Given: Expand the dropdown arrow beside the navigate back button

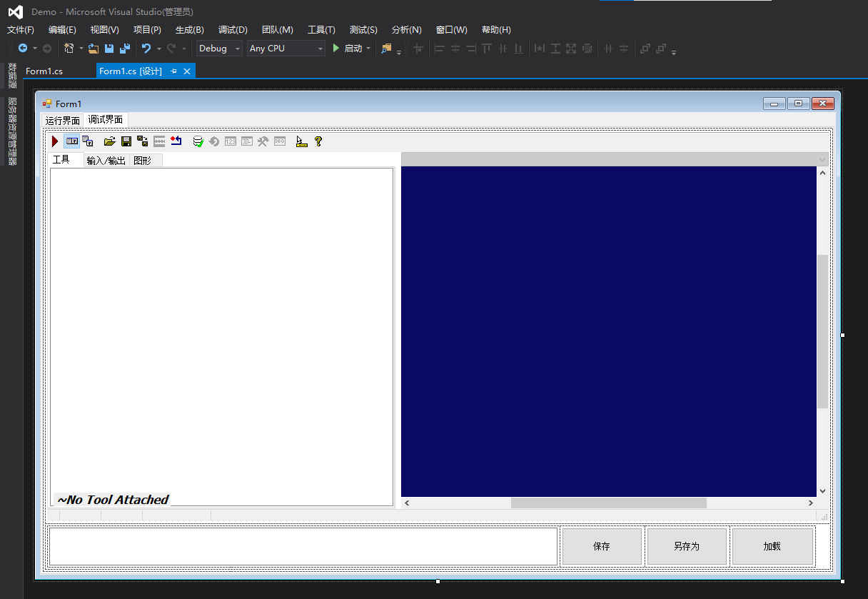Looking at the screenshot, I should [34, 49].
